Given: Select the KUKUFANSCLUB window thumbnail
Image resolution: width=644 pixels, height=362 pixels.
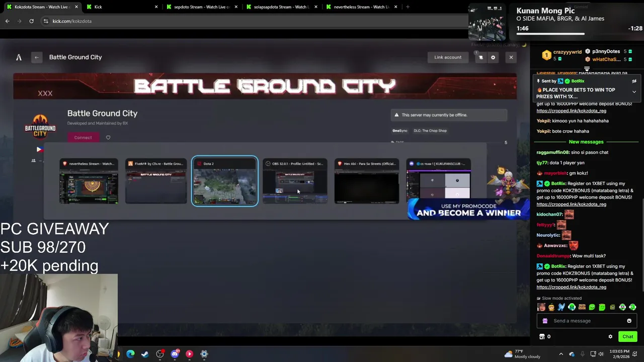Looking at the screenshot, I should [x=438, y=182].
